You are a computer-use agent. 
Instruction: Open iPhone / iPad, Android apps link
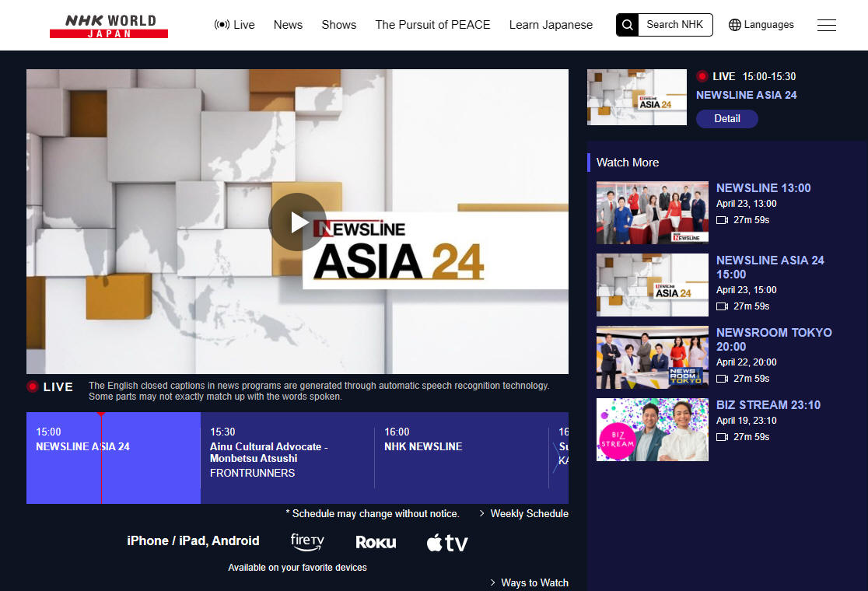click(x=193, y=540)
